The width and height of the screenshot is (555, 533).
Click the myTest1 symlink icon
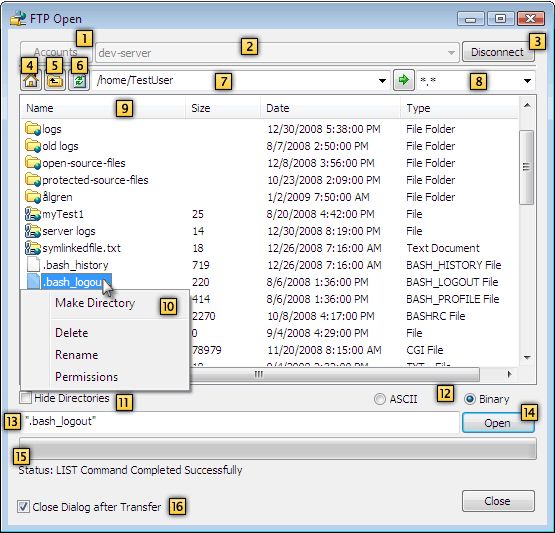33,213
